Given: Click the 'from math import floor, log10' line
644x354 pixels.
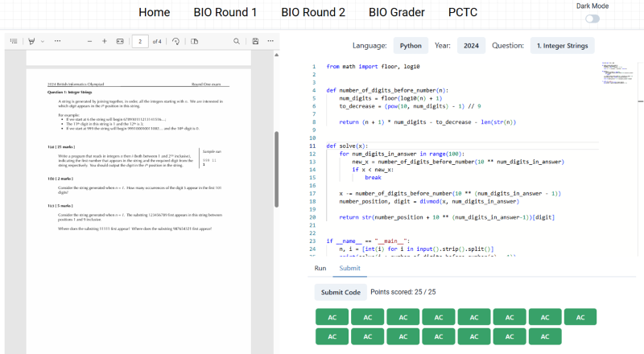Looking at the screenshot, I should point(373,67).
